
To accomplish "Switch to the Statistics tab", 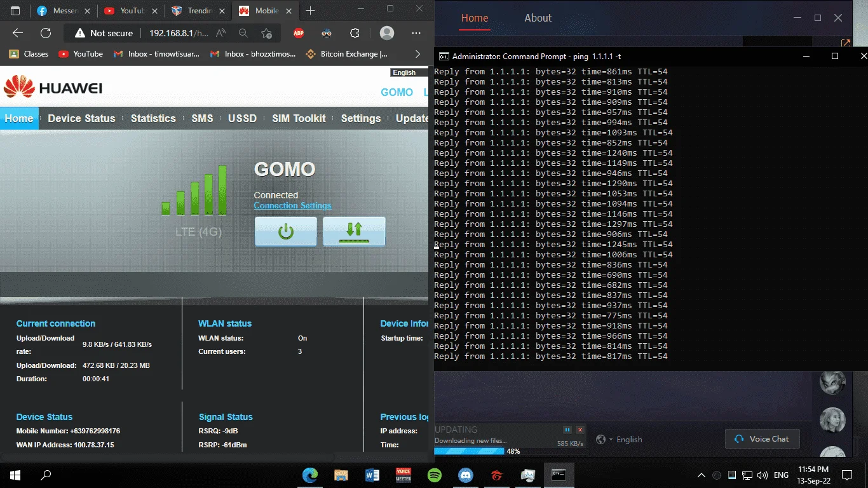I will [x=153, y=118].
